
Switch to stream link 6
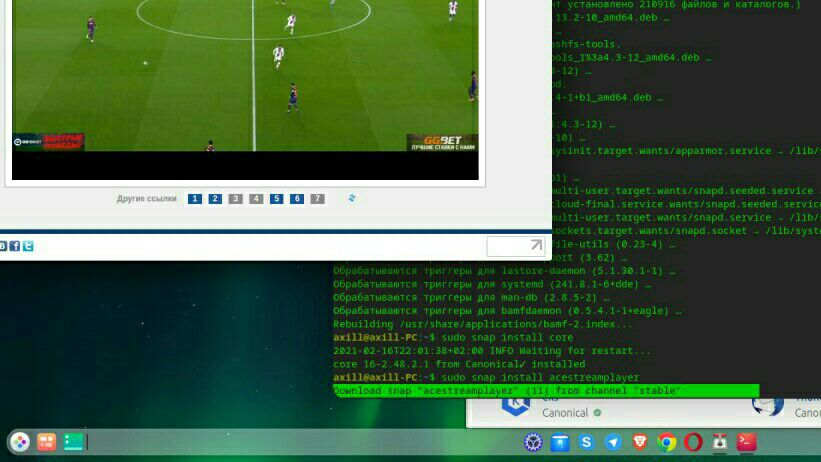(x=297, y=199)
